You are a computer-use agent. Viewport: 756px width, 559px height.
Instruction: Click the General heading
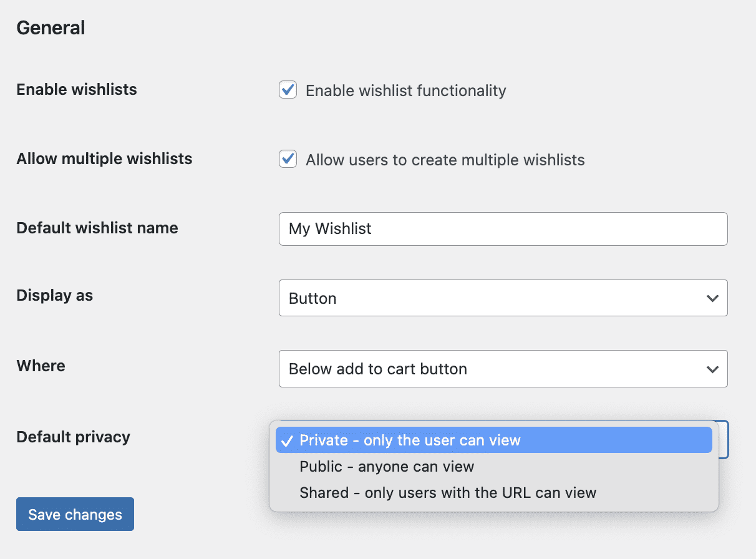tap(51, 28)
